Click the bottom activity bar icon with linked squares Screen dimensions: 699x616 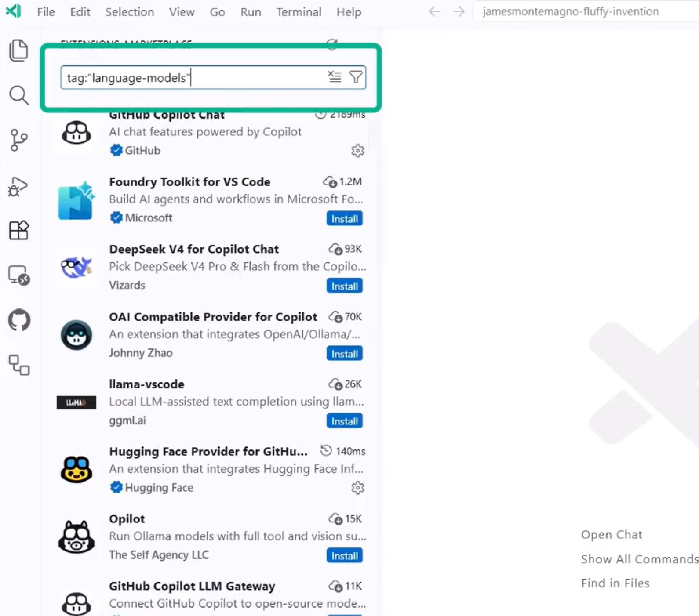coord(19,365)
